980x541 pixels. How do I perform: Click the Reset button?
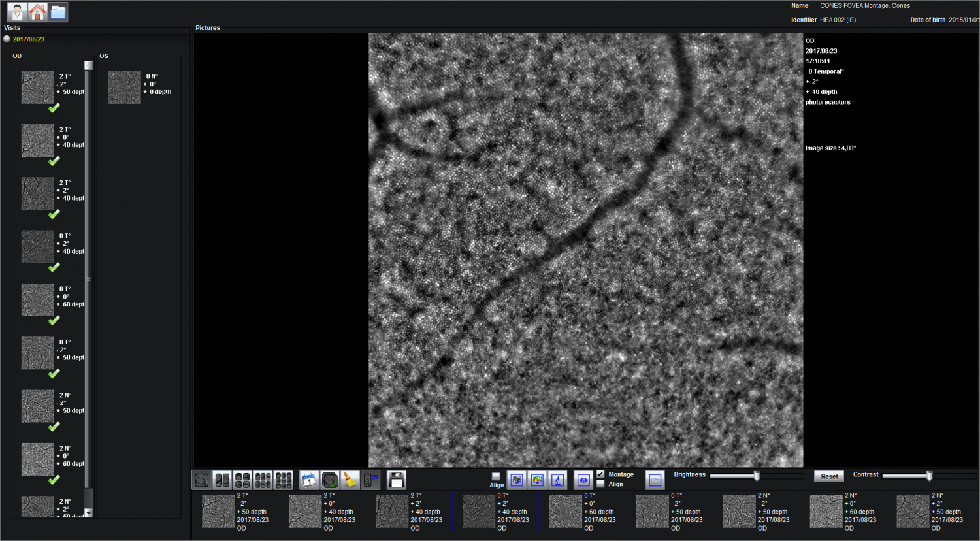click(x=828, y=476)
